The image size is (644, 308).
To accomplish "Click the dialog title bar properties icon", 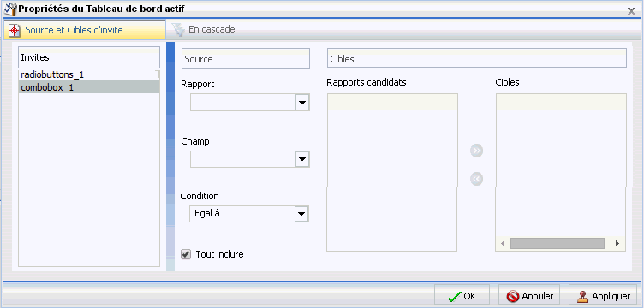I will click(x=10, y=8).
